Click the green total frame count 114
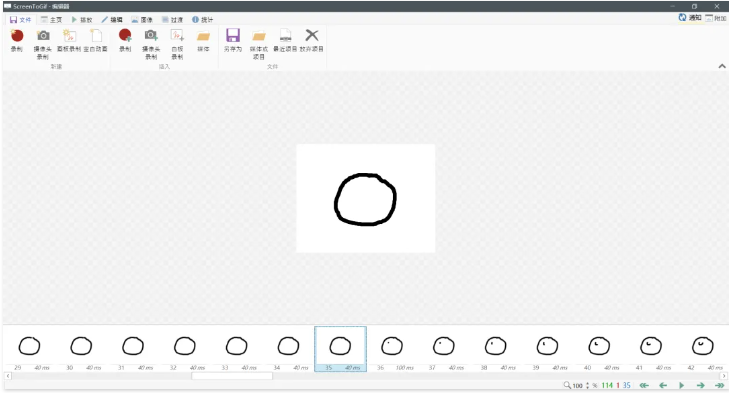729x393 pixels. pyautogui.click(x=607, y=386)
